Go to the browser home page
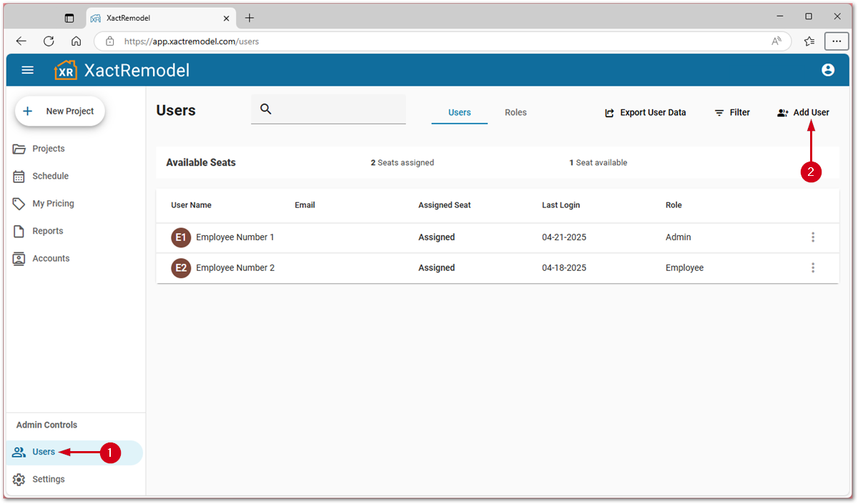This screenshot has width=858, height=504. tap(76, 41)
